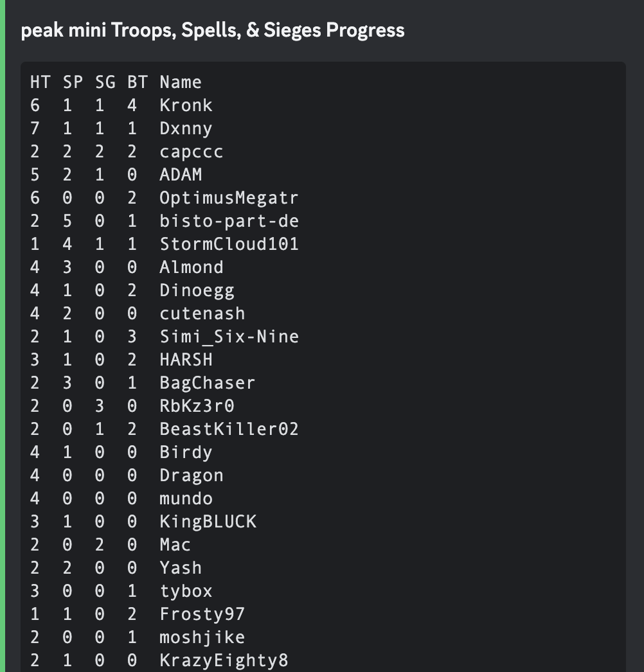The width and height of the screenshot is (644, 672).
Task: Select the Kronk player name
Action: (x=186, y=105)
